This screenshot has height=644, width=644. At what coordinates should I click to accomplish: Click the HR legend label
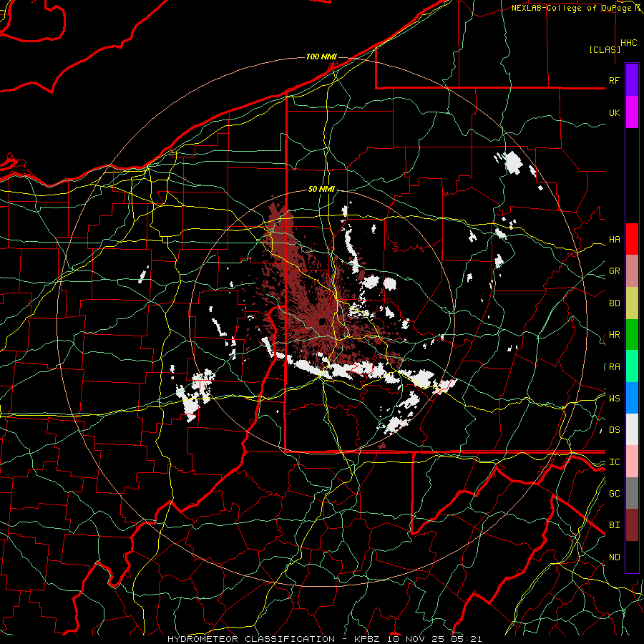click(x=614, y=335)
